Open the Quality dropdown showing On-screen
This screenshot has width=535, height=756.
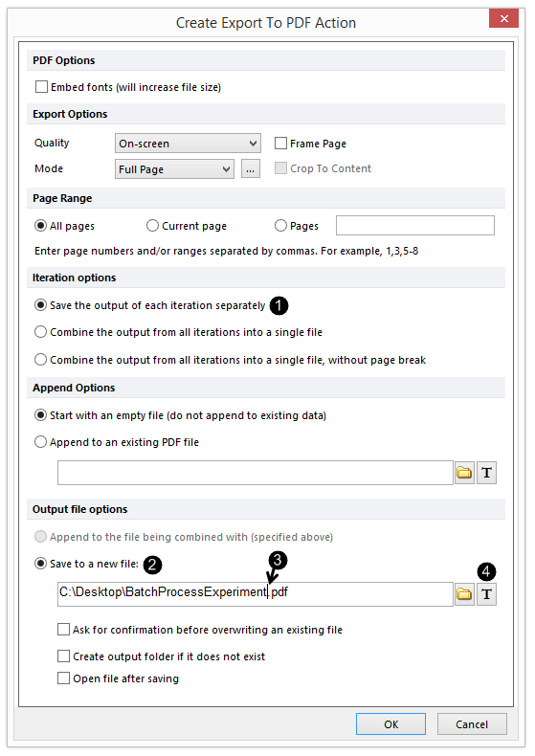(x=188, y=144)
